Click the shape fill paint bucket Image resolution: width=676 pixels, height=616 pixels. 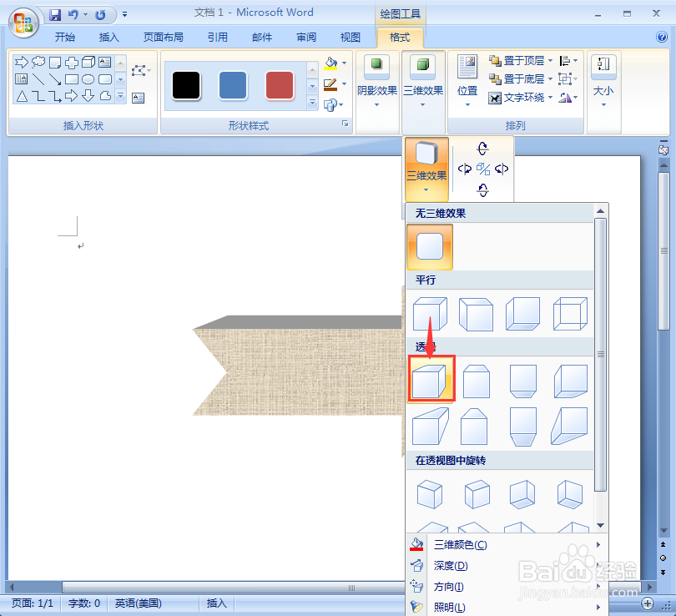click(x=330, y=63)
